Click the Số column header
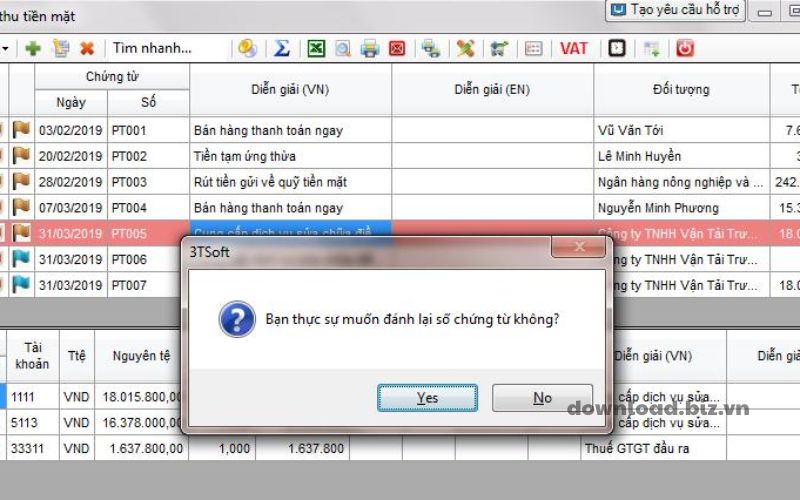Screen dimensions: 800x500 click(148, 103)
